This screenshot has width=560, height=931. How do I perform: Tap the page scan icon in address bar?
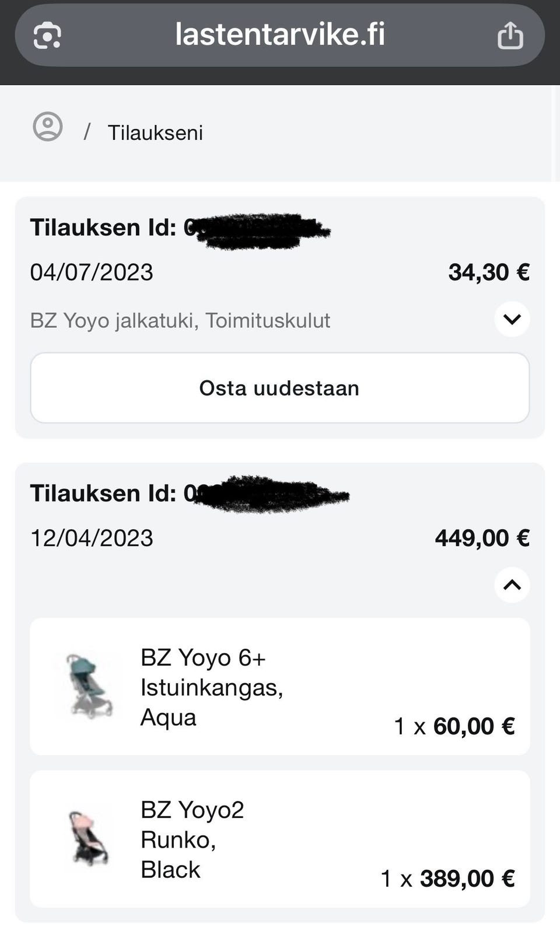pos(47,36)
